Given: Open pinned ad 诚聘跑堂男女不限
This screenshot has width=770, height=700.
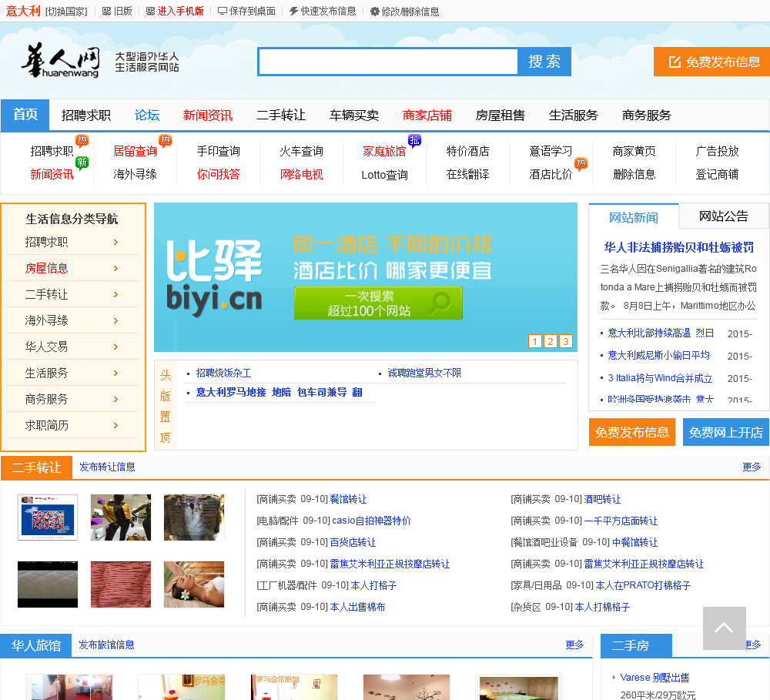Looking at the screenshot, I should point(424,373).
